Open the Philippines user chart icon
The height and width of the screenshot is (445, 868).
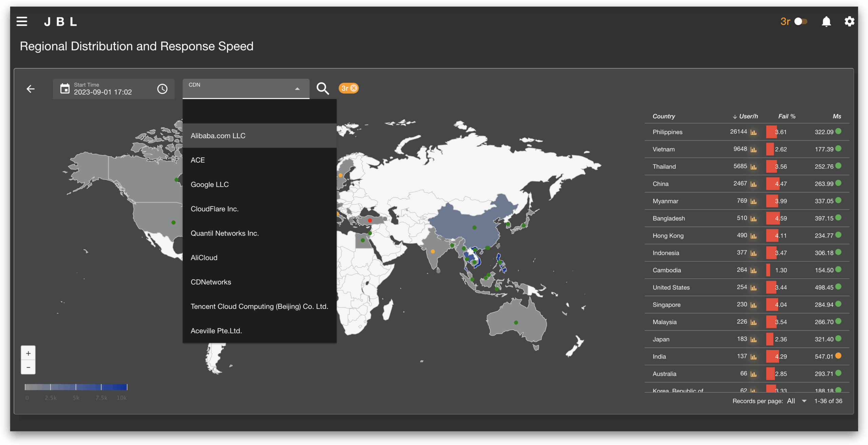[x=753, y=132]
